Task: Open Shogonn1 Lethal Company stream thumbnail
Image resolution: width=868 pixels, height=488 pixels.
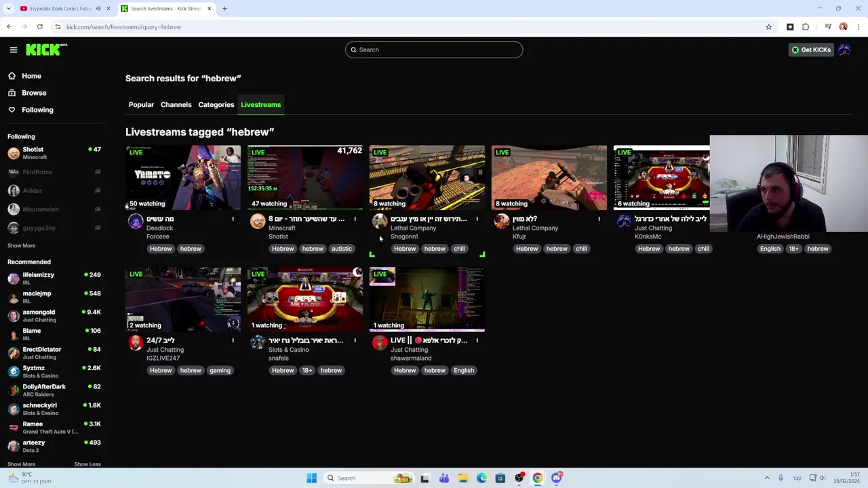Action: [x=427, y=178]
